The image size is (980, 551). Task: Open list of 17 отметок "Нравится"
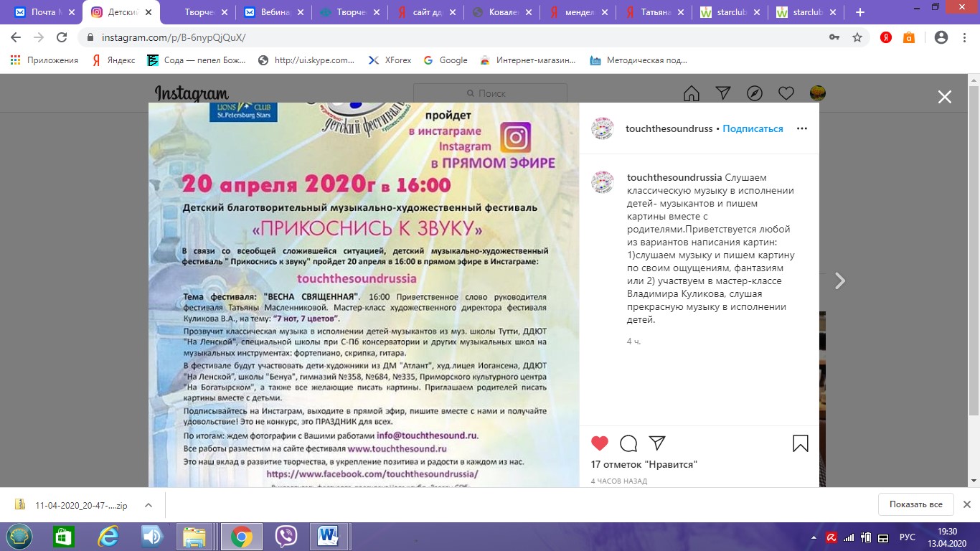644,464
